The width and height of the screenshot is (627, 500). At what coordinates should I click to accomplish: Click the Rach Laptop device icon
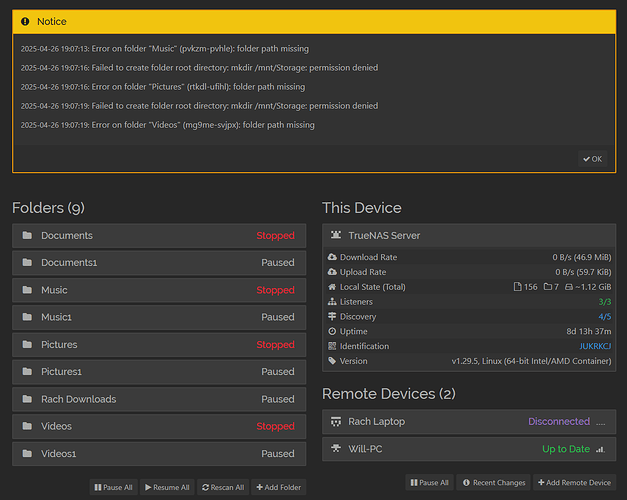click(336, 422)
